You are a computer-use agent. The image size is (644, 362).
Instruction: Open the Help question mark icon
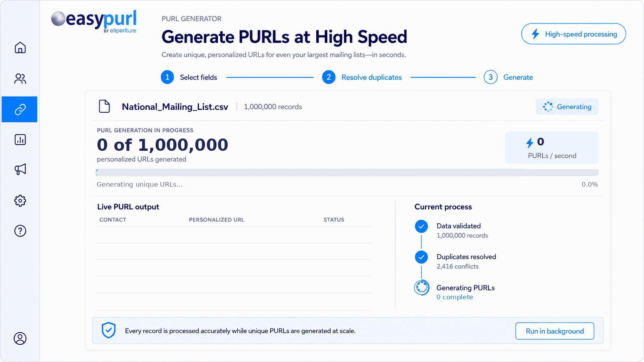click(20, 231)
